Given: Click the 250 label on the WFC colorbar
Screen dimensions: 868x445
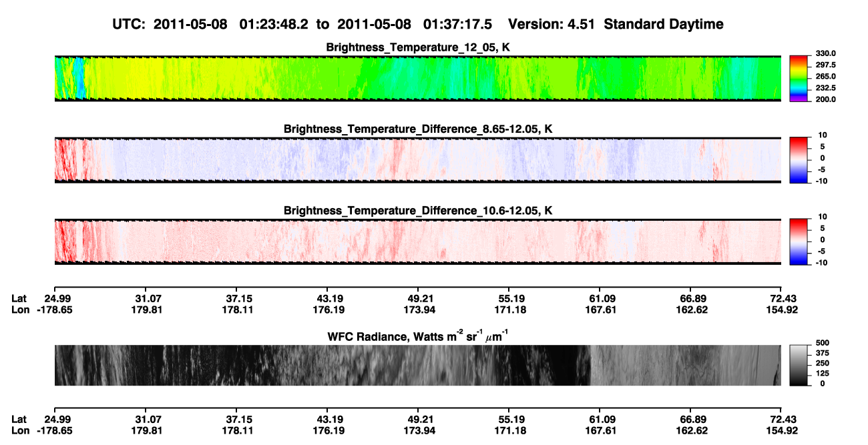Looking at the screenshot, I should [822, 364].
